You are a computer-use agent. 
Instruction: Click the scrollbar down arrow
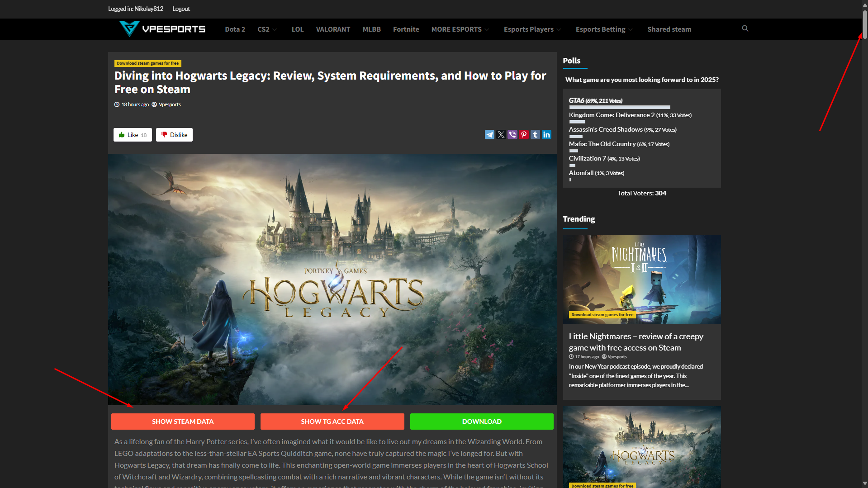coord(865,483)
